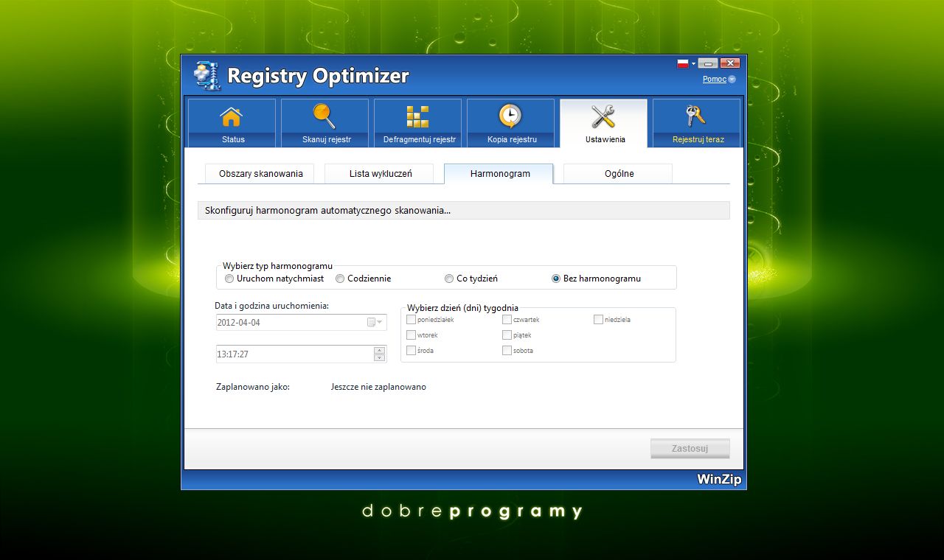The width and height of the screenshot is (944, 560).
Task: Open the date picker dropdown 2012-04-04
Action: (375, 322)
